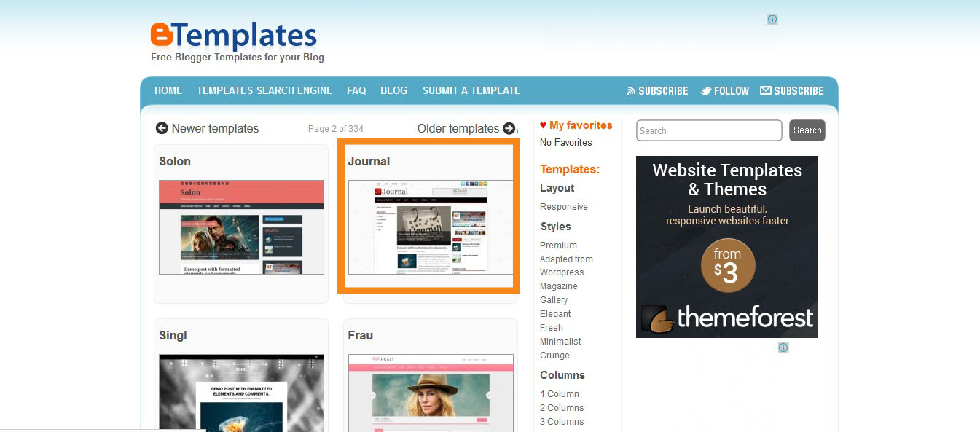The width and height of the screenshot is (980, 432).
Task: Select the Responsive layout filter
Action: (564, 207)
